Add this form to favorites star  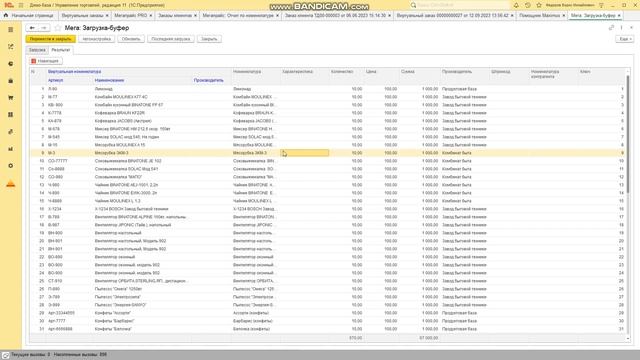click(58, 28)
